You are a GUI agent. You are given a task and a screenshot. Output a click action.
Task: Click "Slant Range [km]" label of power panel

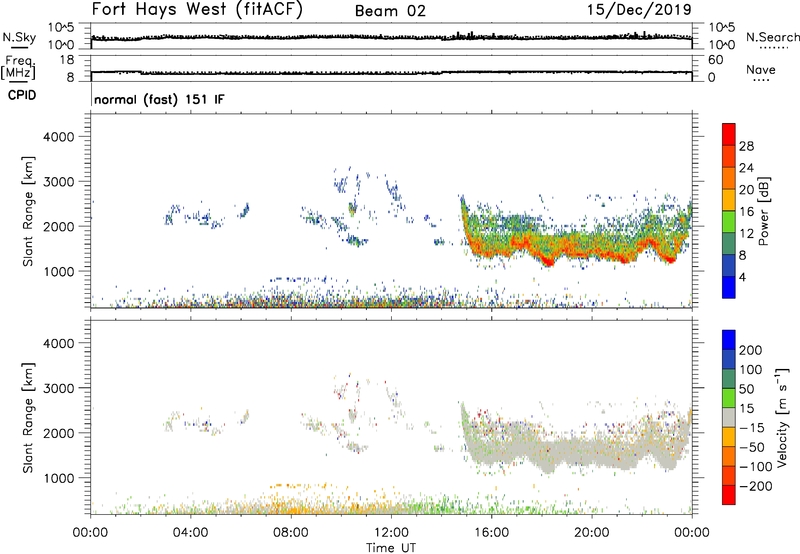pos(28,211)
